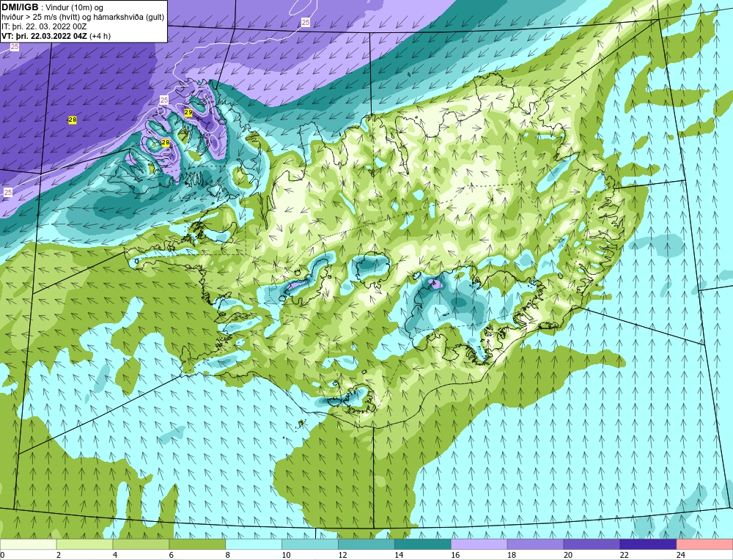
Task: Click the legend scale number 6
Action: click(x=172, y=555)
